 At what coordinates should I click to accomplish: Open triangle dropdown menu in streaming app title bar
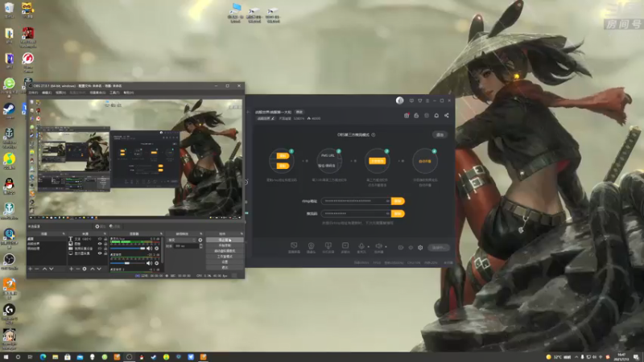pyautogui.click(x=419, y=101)
